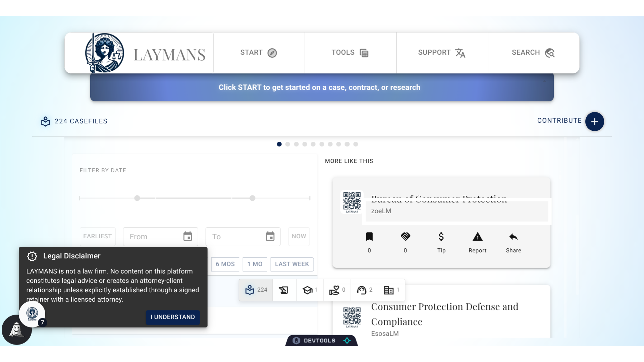Screen dimensions: 644x362
Task: Click the bookmark icon on the Bureau card
Action: click(369, 237)
